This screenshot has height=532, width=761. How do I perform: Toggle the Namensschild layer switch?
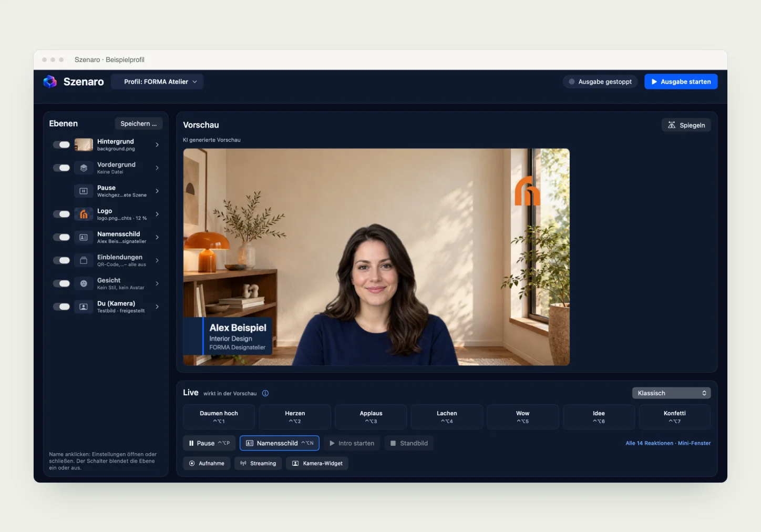point(61,237)
